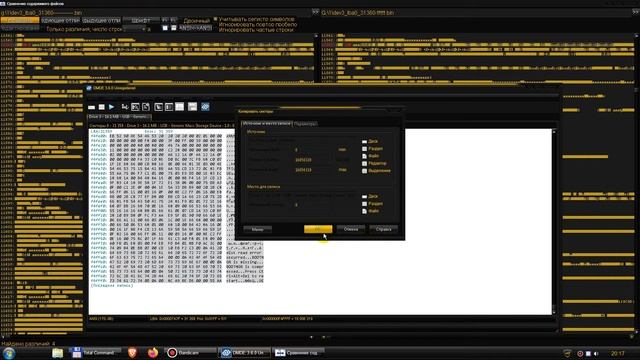The width and height of the screenshot is (640, 360).
Task: Click the destination start sector field
Action: (313, 204)
